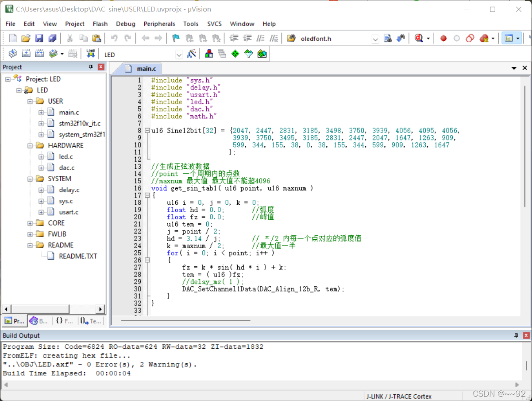Expand the FWLIB folder node
532x401 pixels.
point(30,234)
